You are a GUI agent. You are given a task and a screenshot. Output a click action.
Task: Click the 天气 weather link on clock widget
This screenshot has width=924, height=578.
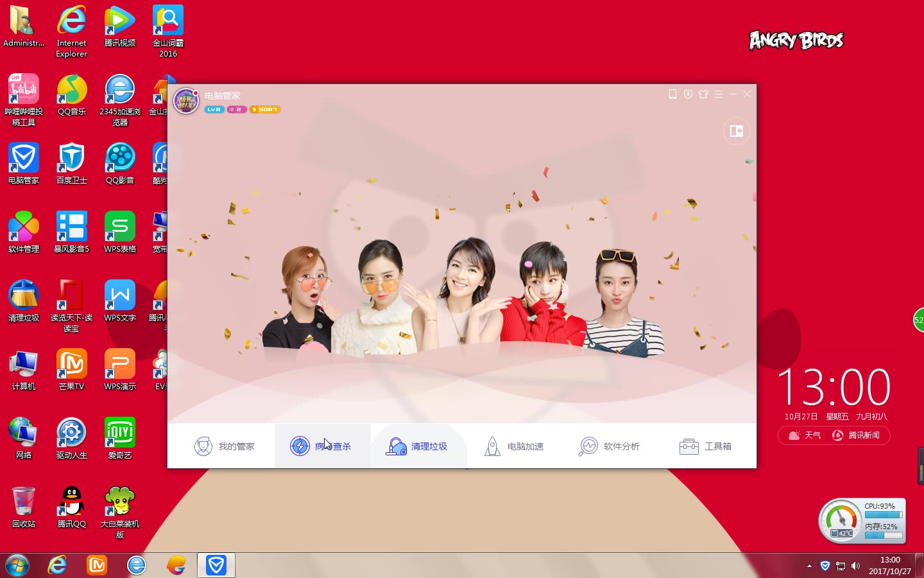point(805,435)
